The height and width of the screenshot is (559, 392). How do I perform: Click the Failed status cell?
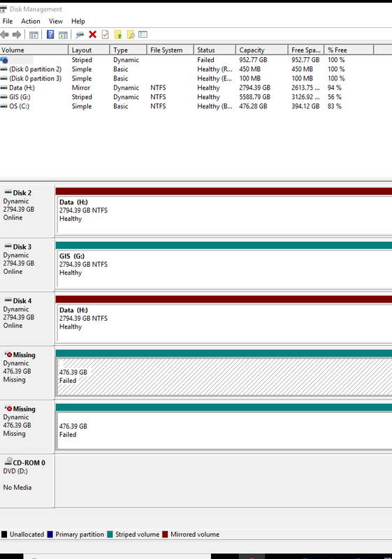click(x=205, y=60)
